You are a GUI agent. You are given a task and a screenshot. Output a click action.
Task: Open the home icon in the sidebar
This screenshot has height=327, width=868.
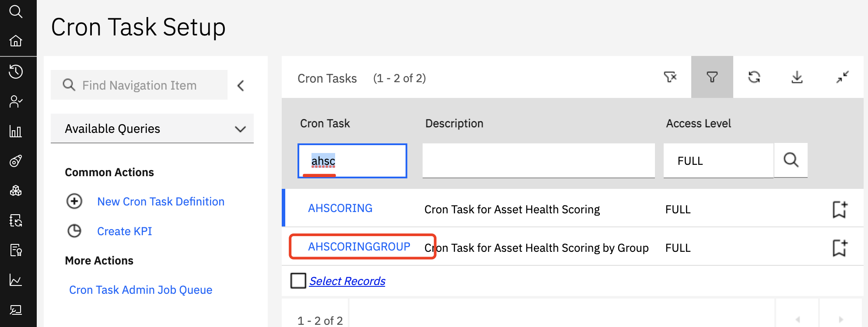pyautogui.click(x=16, y=41)
